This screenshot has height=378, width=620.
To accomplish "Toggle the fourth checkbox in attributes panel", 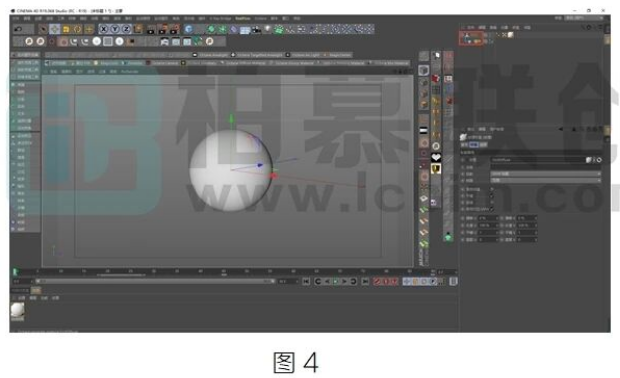I will click(492, 209).
